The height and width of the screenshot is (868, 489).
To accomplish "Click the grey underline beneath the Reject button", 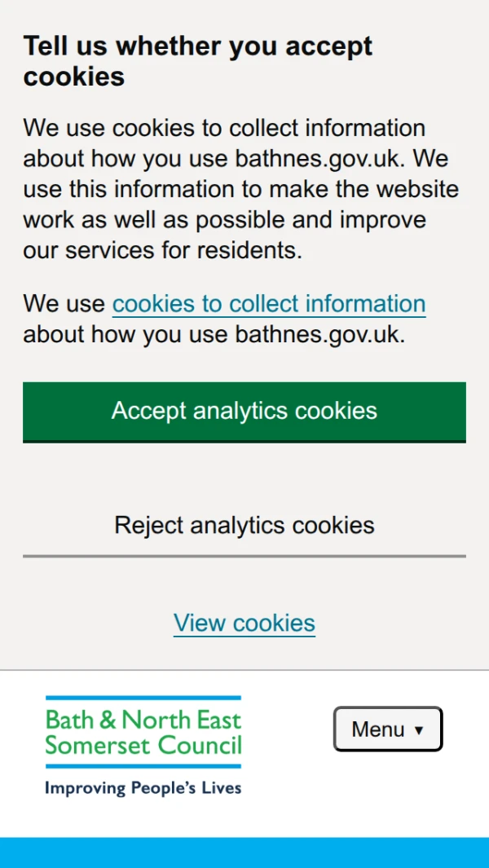I will pyautogui.click(x=244, y=556).
